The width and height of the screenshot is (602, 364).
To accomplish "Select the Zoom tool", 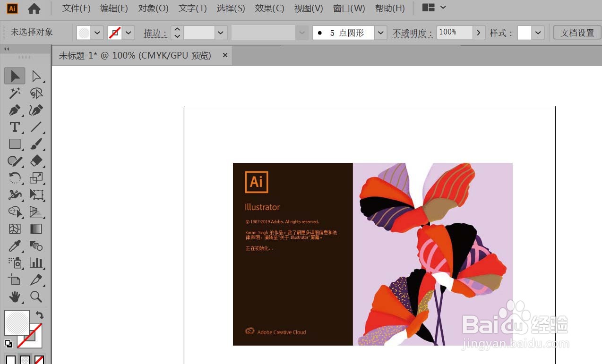I will (x=36, y=296).
